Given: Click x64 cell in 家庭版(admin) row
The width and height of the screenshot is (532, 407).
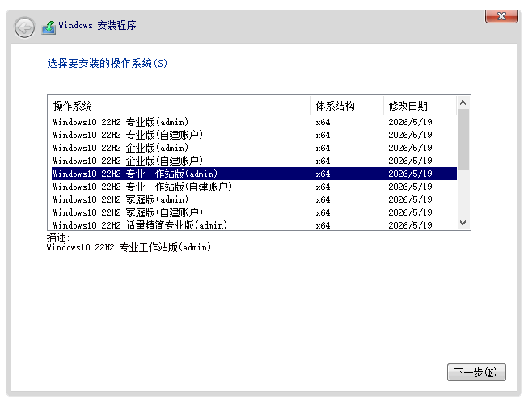Looking at the screenshot, I should (323, 199).
